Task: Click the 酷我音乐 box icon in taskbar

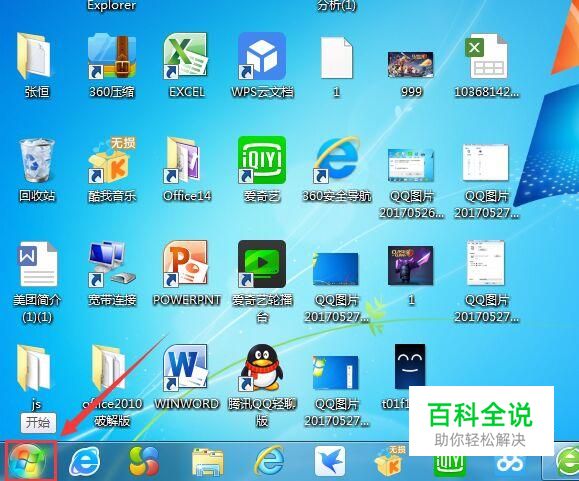Action: 390,462
